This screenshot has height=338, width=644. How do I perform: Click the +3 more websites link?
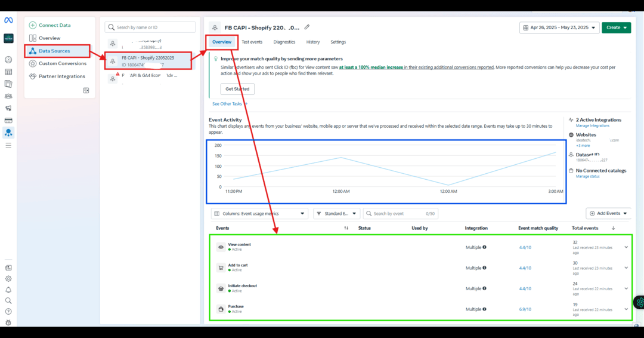583,146
